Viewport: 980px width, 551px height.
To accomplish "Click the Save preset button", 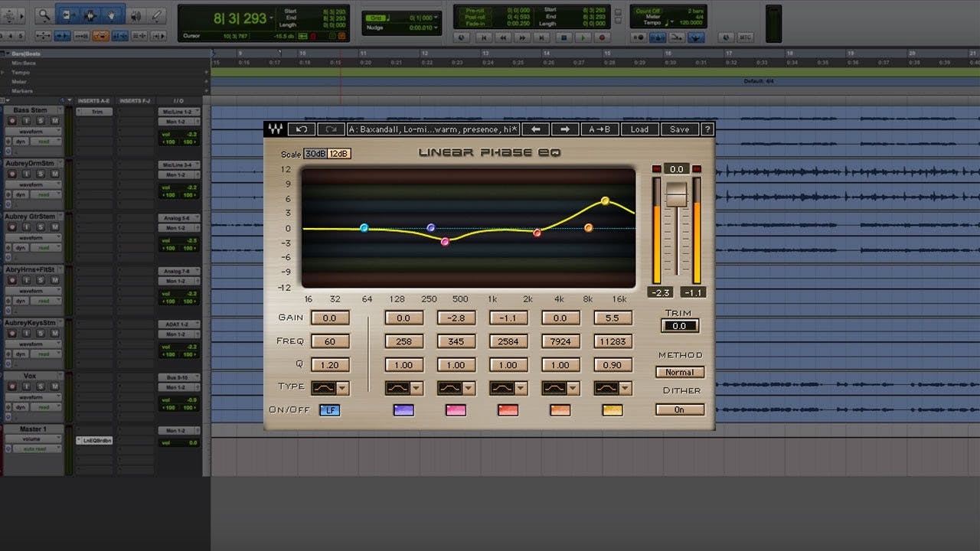I will pyautogui.click(x=679, y=129).
